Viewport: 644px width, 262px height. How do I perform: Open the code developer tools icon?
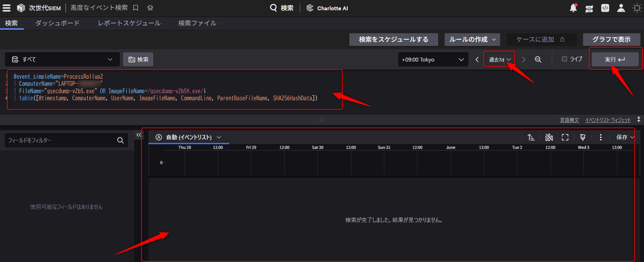pos(605,8)
